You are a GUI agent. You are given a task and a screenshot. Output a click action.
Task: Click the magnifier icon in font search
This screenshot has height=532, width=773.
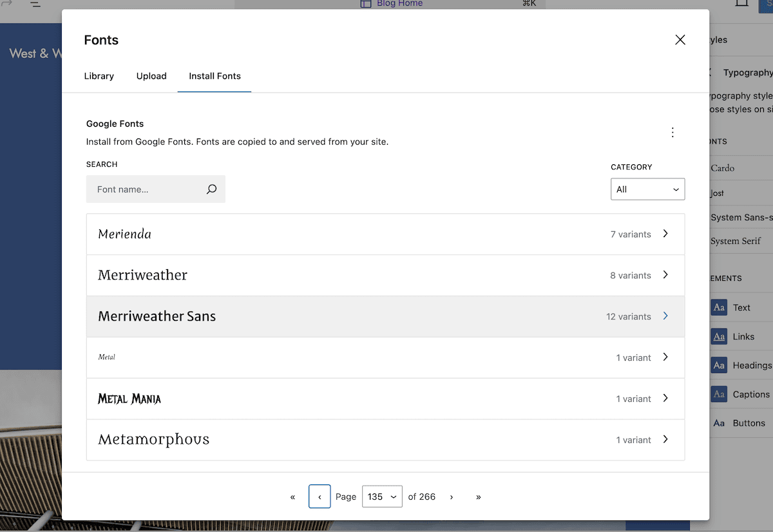(x=211, y=189)
